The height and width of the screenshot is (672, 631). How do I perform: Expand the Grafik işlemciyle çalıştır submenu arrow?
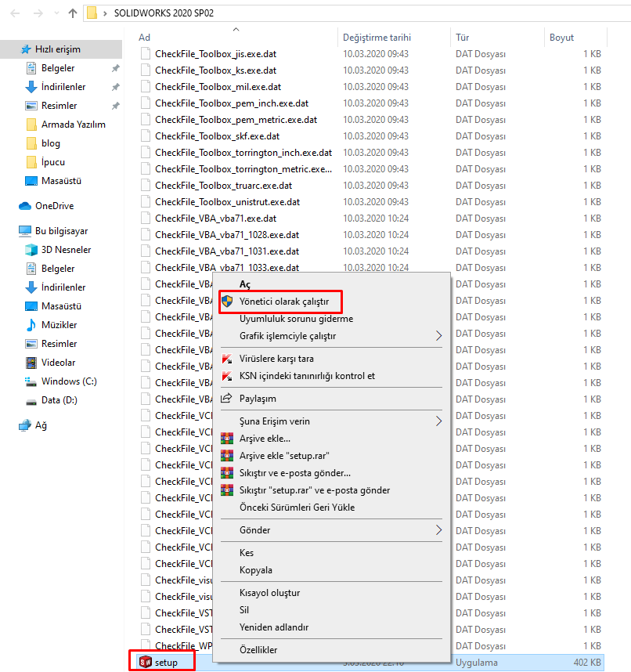tap(438, 335)
